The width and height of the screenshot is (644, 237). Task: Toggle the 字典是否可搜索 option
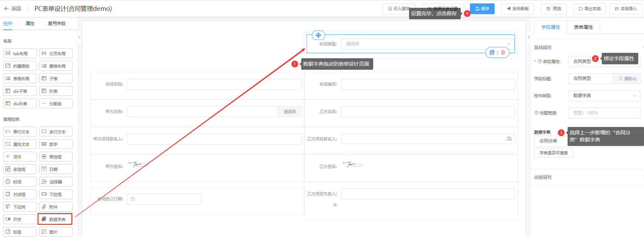tap(554, 153)
